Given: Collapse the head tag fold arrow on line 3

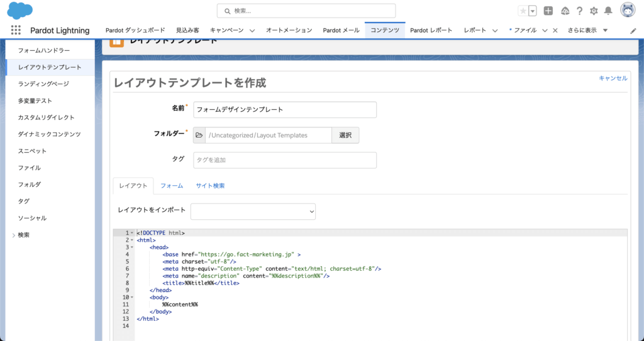Looking at the screenshot, I should click(x=132, y=247).
